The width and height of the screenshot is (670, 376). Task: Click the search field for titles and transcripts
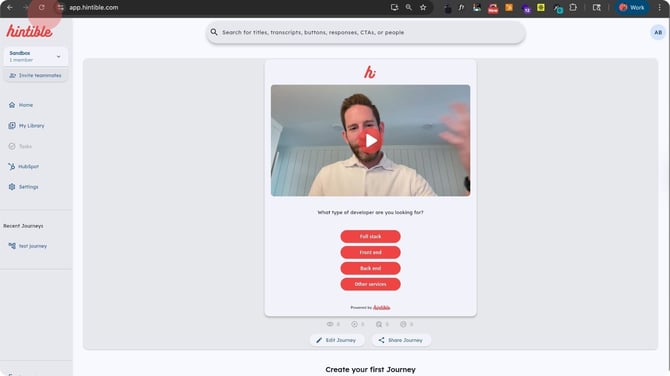click(366, 32)
